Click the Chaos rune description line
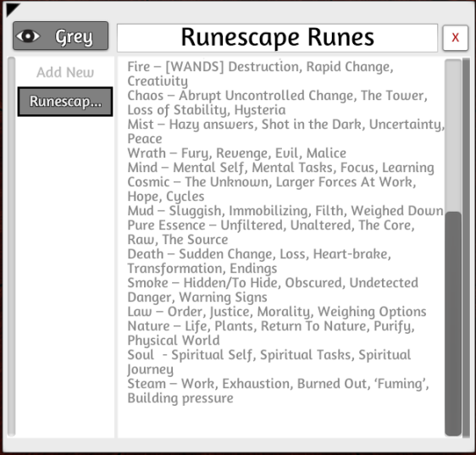Screen dimensions: 476x455 (x=277, y=96)
